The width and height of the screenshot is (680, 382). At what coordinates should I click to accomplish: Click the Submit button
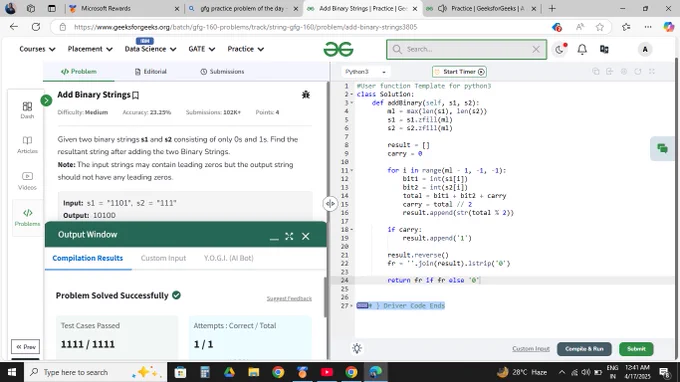[x=636, y=349]
